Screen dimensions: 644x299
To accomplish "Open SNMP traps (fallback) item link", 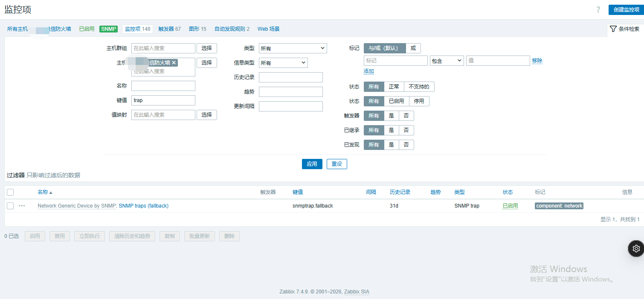I will (144, 206).
